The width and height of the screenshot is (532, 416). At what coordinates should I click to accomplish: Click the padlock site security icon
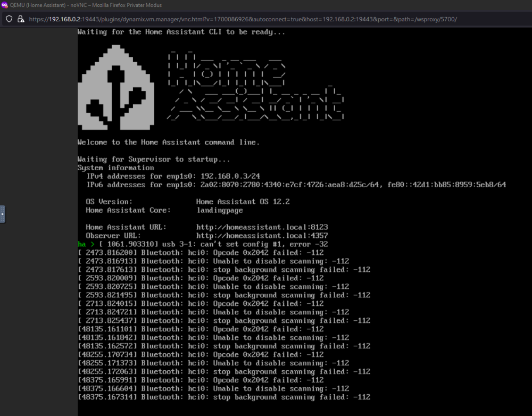click(21, 19)
